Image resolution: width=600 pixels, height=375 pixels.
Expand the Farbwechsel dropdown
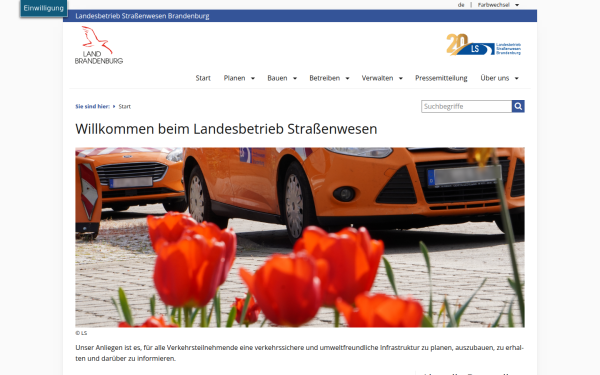pyautogui.click(x=498, y=5)
